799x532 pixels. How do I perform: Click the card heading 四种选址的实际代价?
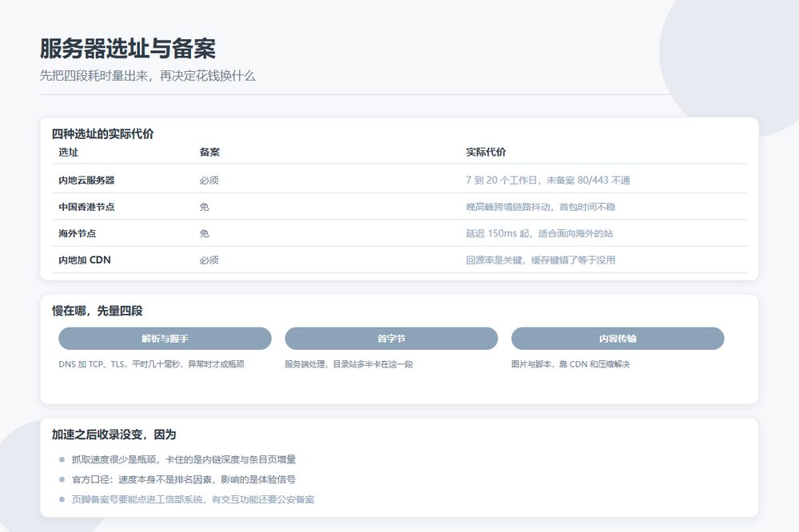tap(102, 133)
